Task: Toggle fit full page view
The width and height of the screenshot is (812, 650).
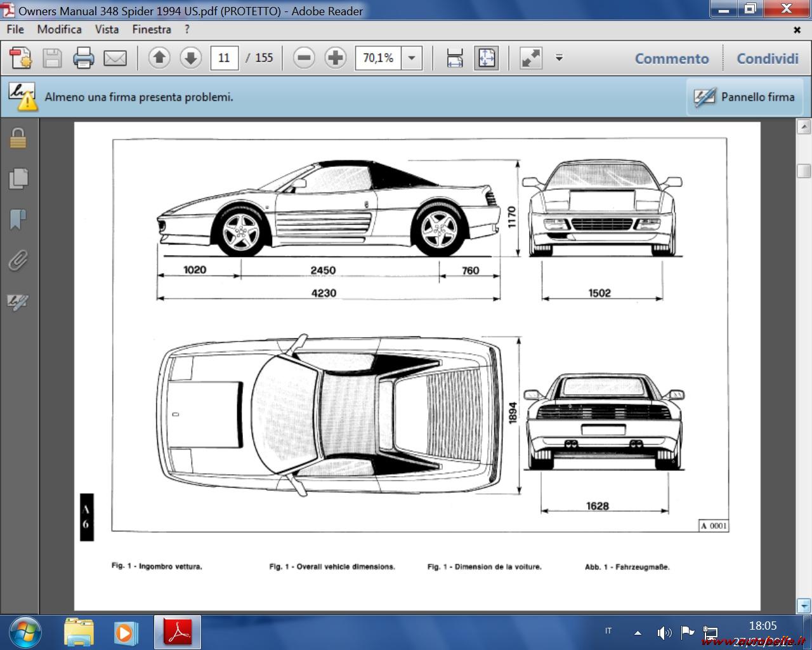Action: [487, 58]
